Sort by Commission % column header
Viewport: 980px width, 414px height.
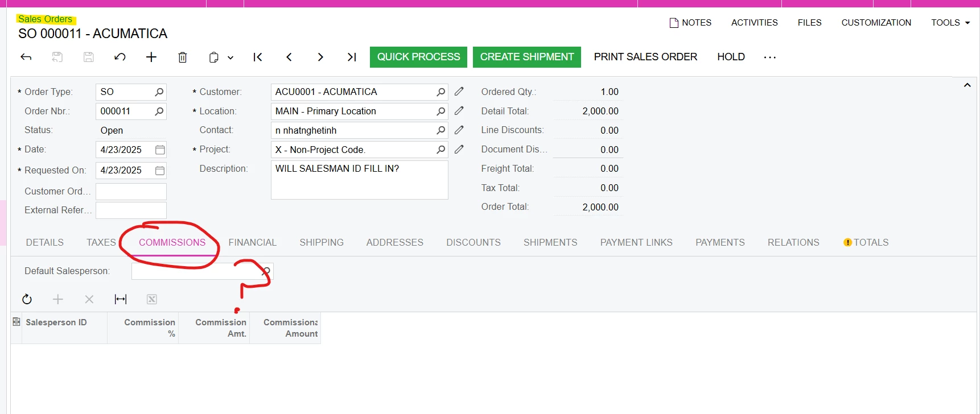point(143,328)
